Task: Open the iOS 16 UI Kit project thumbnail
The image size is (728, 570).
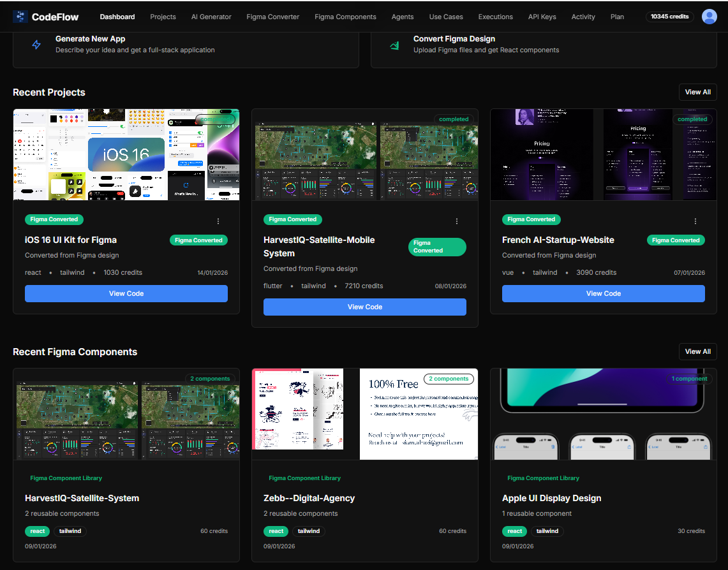Action: coord(126,155)
